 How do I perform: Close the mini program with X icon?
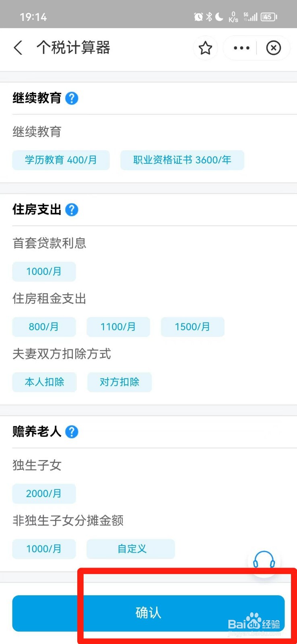click(x=274, y=48)
